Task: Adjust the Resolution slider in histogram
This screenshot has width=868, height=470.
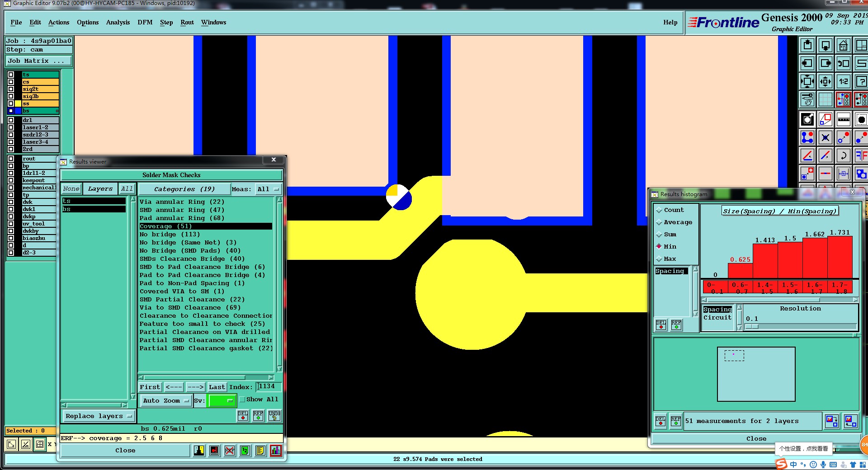Action: pos(800,326)
